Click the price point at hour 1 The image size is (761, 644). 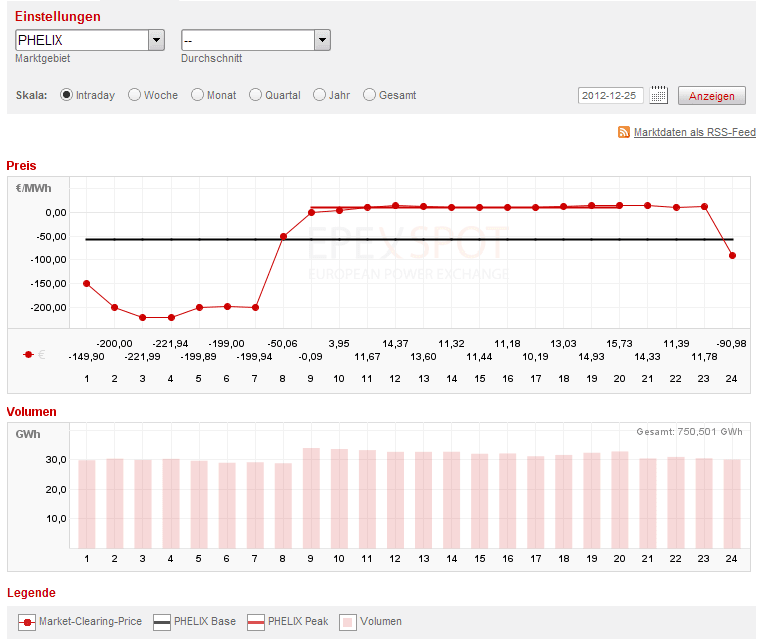(86, 283)
